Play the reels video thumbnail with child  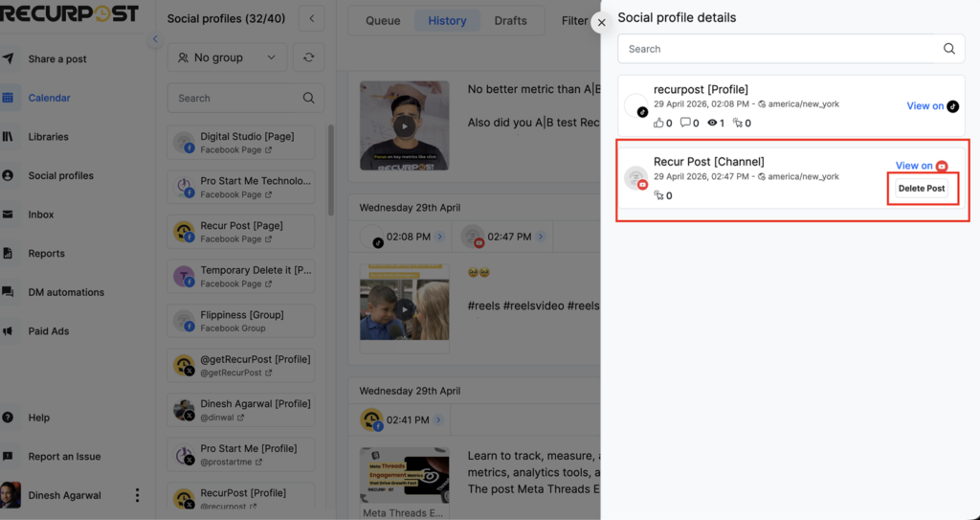click(x=405, y=309)
